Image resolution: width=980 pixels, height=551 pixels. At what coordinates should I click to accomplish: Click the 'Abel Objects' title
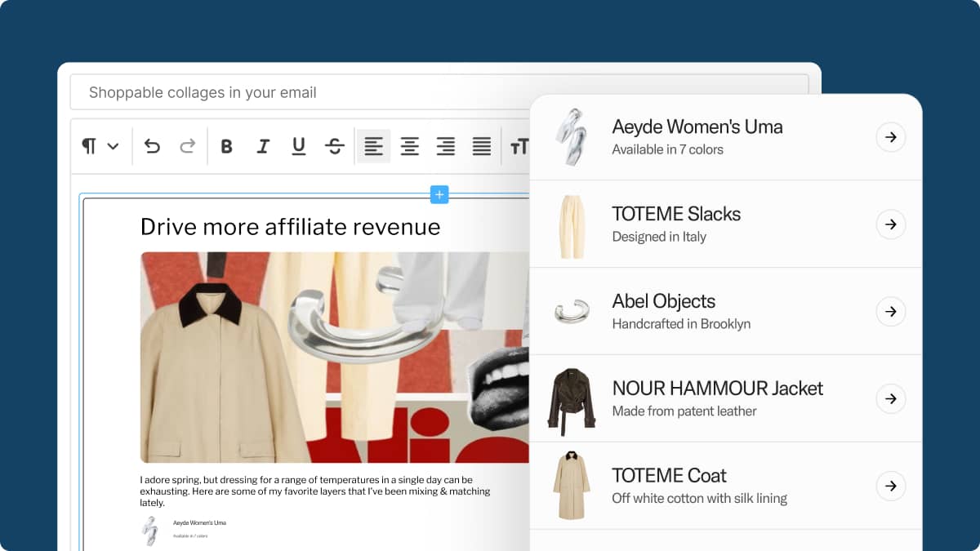point(664,301)
